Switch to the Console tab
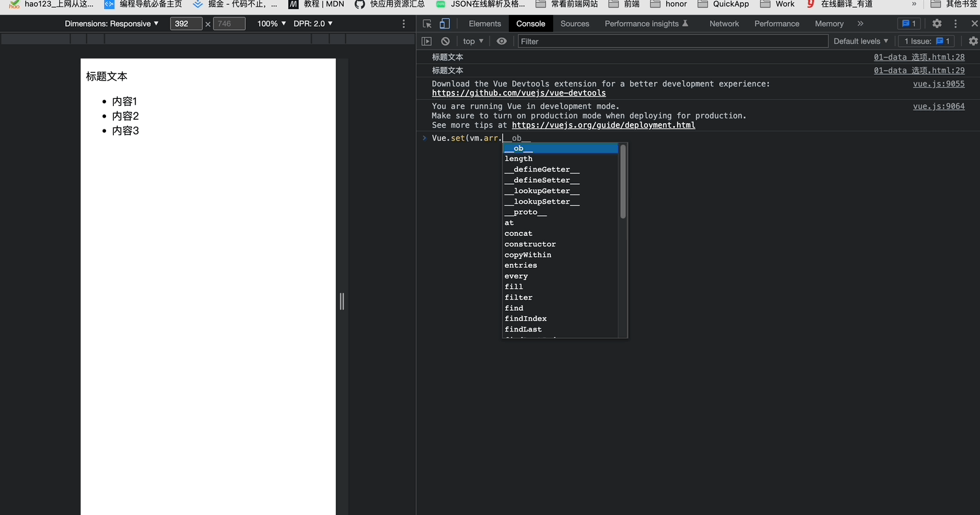Screen dimensions: 980x515 531,23
